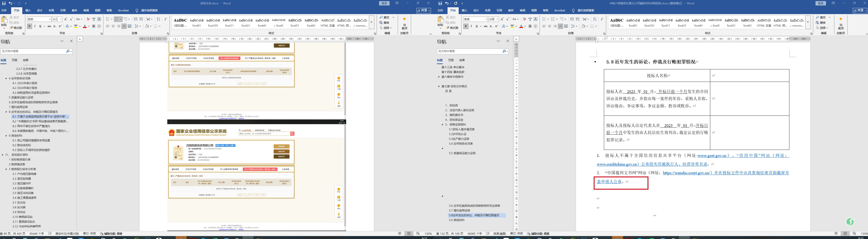
Task: Center align text in 中铁六局 window ribbon
Action: [550, 26]
